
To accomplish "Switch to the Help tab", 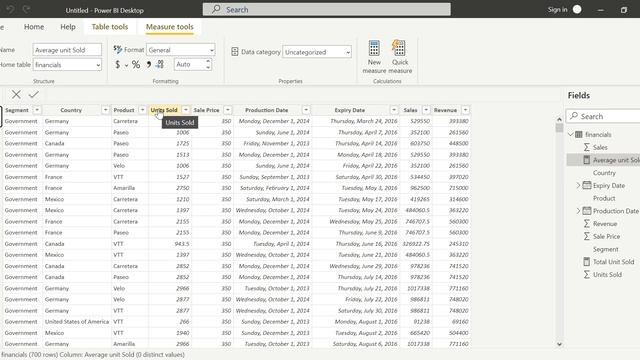I will coord(68,27).
